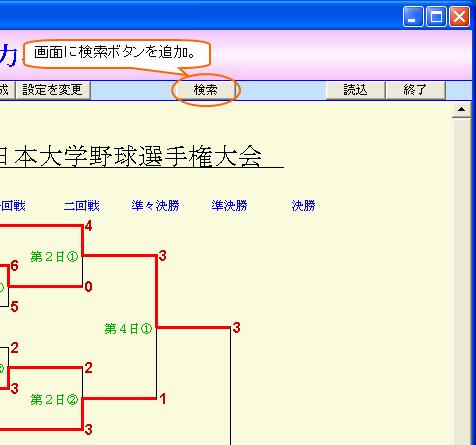476x445 pixels.
Task: Click the scrollbar up arrow
Action: tap(461, 110)
